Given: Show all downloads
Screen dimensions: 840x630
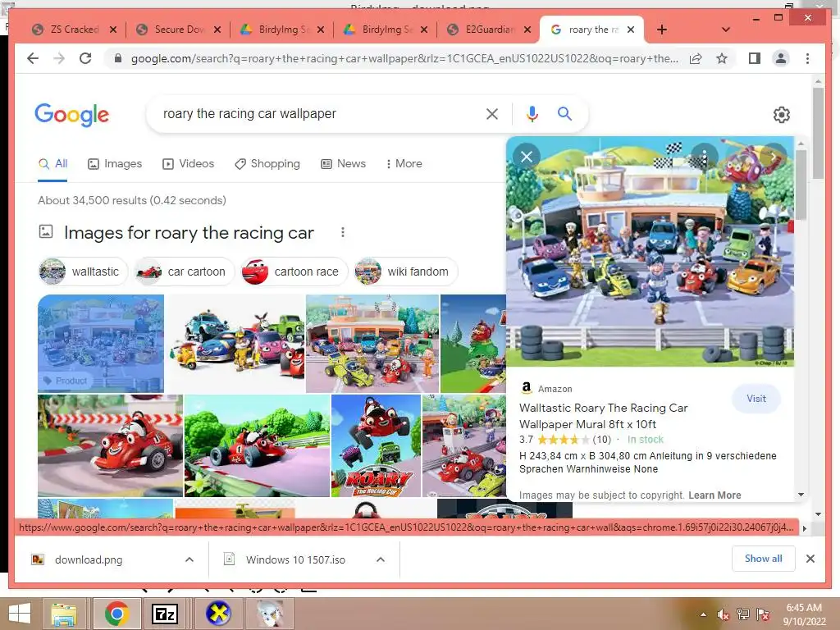Looking at the screenshot, I should 763,559.
